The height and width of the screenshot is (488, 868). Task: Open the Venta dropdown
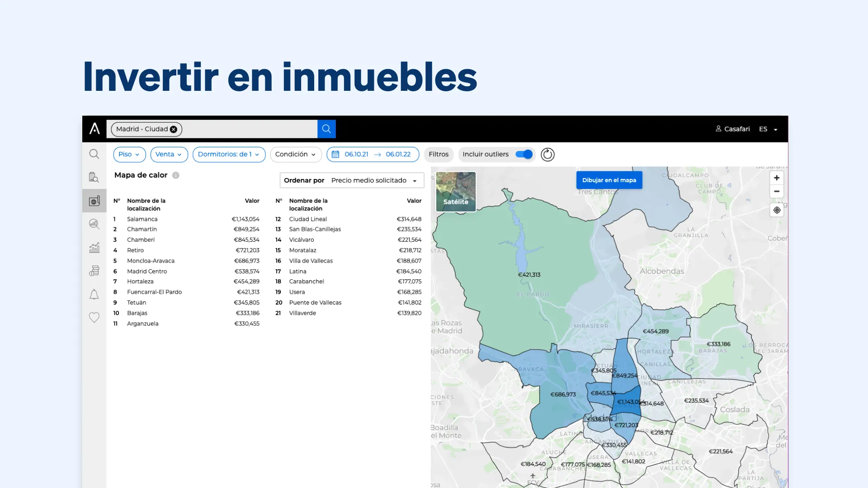coord(169,155)
